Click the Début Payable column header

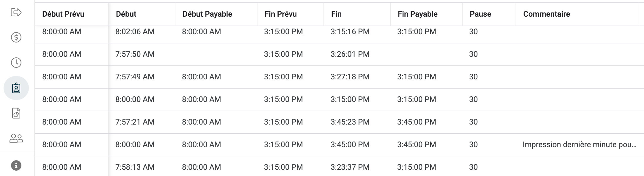tap(207, 14)
